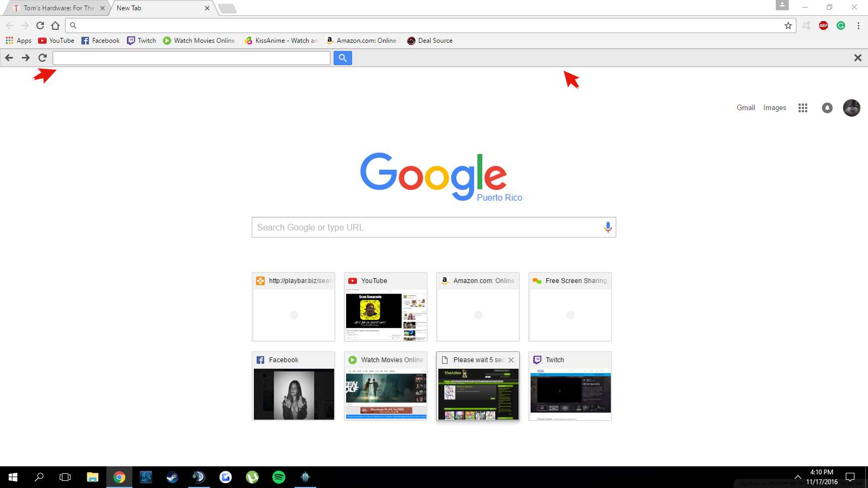This screenshot has height=488, width=868.
Task: Open the Windows Start menu
Action: pos(13,477)
